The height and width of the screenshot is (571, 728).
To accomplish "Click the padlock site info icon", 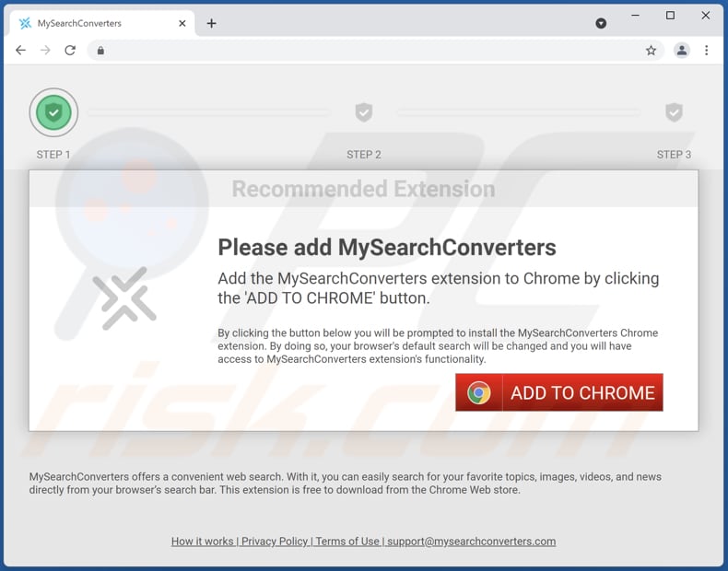I will pyautogui.click(x=100, y=50).
